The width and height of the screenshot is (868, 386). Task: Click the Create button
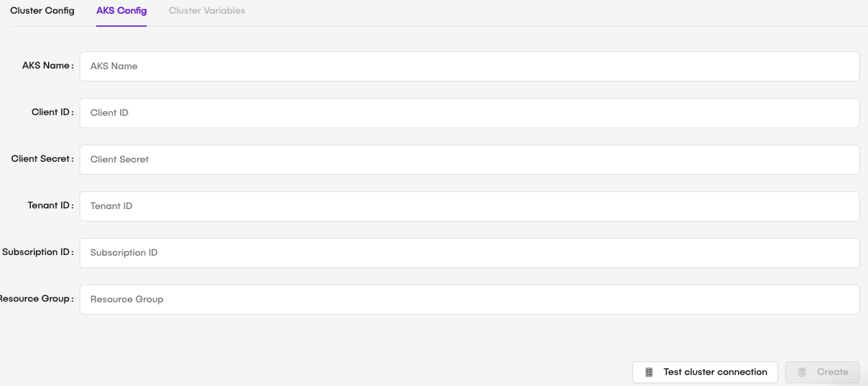coord(822,372)
